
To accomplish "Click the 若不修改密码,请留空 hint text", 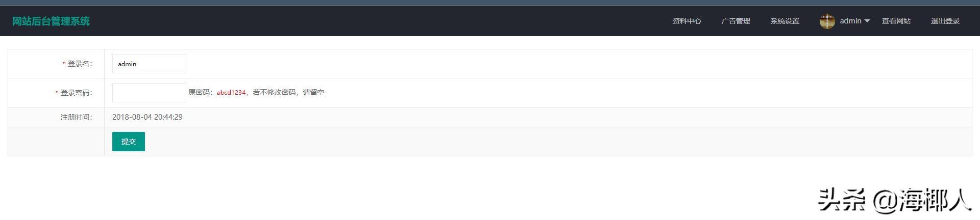I will coord(288,93).
